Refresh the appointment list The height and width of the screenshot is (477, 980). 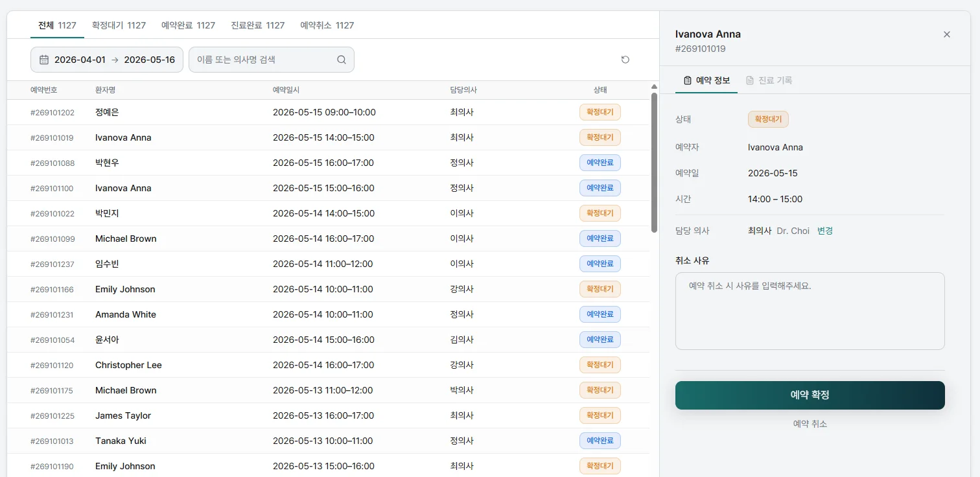tap(625, 60)
